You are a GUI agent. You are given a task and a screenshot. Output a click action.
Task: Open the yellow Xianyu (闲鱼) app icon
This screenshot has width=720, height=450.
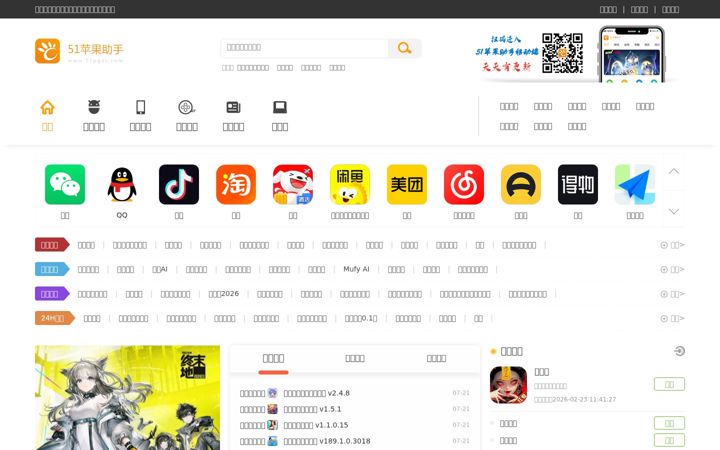coord(350,185)
